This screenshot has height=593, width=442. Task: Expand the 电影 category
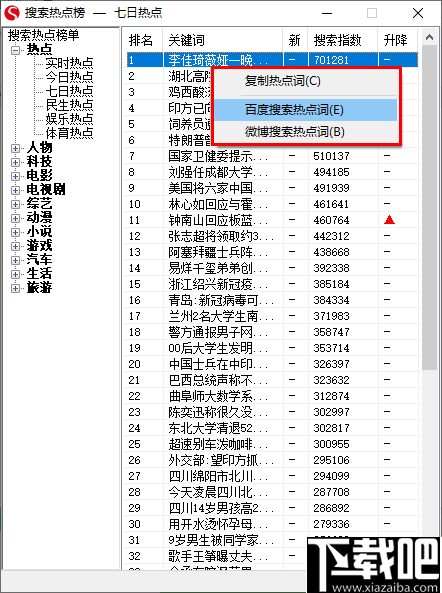pos(15,177)
